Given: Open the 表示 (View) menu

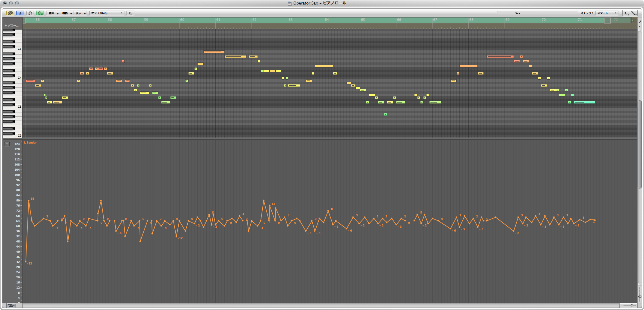Looking at the screenshot, I should (x=80, y=13).
